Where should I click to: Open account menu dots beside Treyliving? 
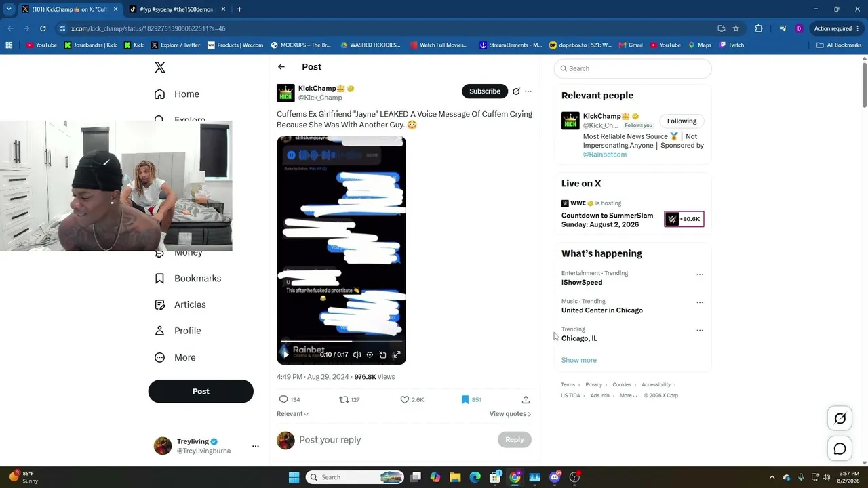[256, 446]
